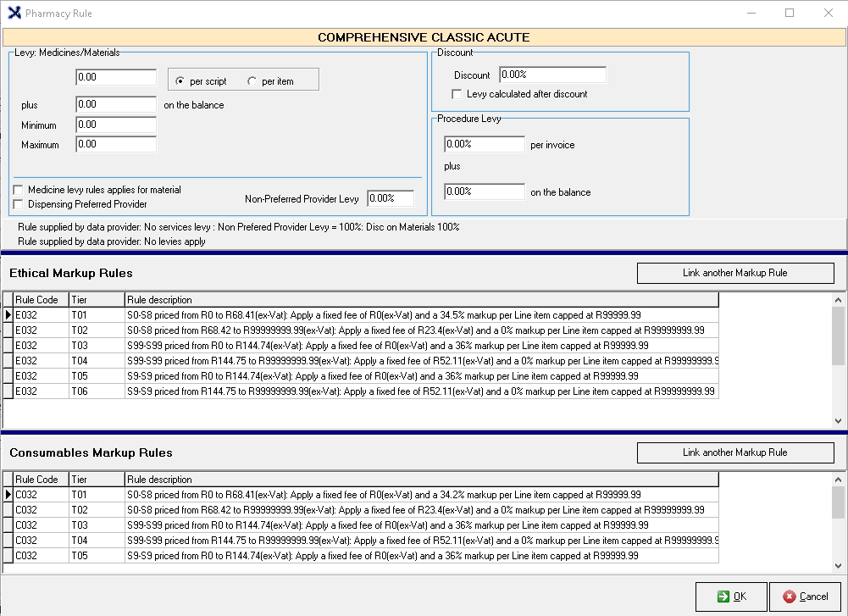Select the 'per script' radio button
Screen dimensions: 848x616
coord(180,81)
